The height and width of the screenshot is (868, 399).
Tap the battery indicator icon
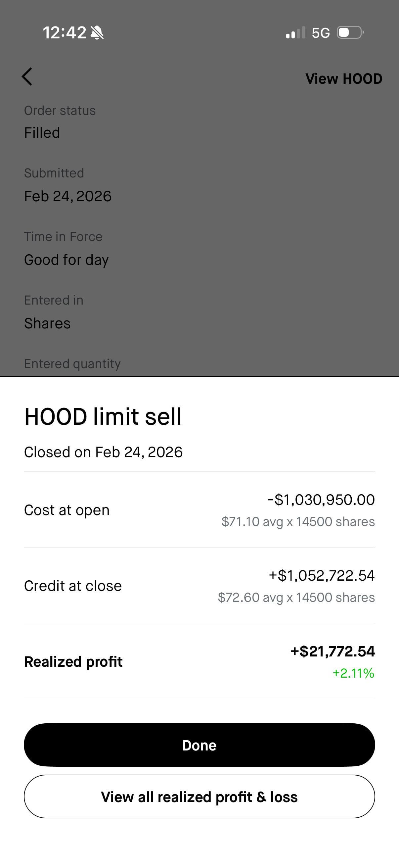coord(350,33)
